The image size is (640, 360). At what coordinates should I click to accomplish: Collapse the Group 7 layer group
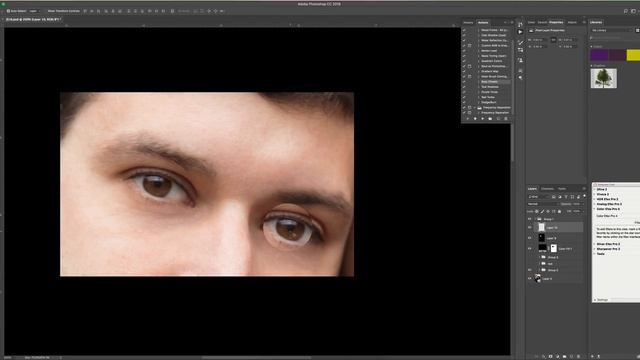[536, 219]
